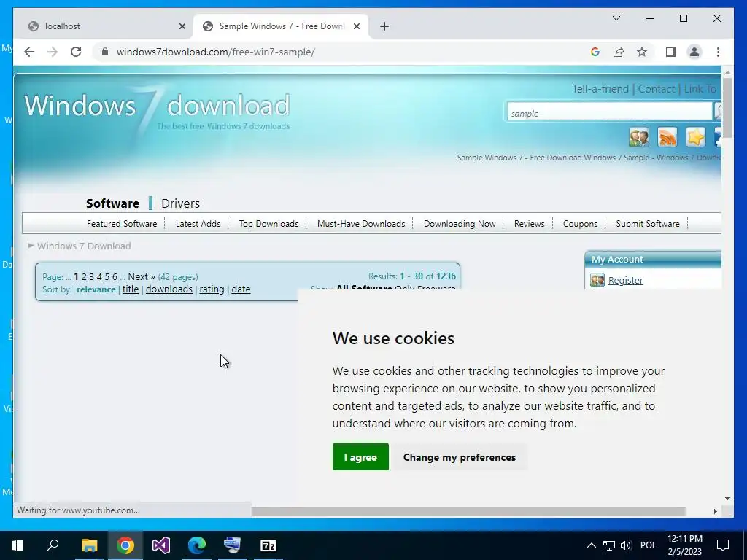
Task: Open the volume control in tray
Action: (x=627, y=545)
